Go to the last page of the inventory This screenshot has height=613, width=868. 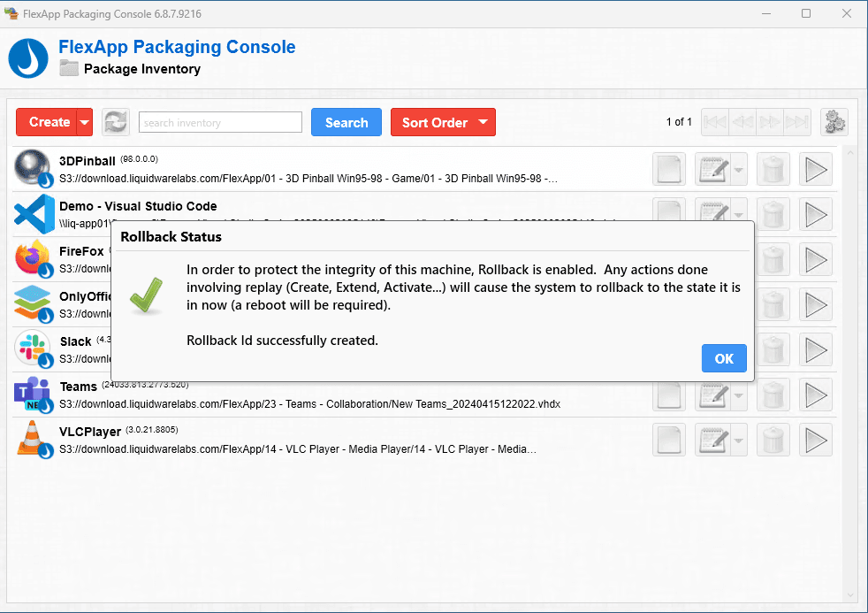tap(796, 122)
